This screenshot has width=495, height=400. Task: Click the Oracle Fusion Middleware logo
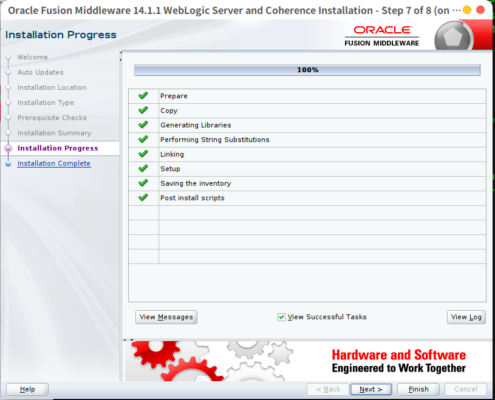click(x=382, y=36)
